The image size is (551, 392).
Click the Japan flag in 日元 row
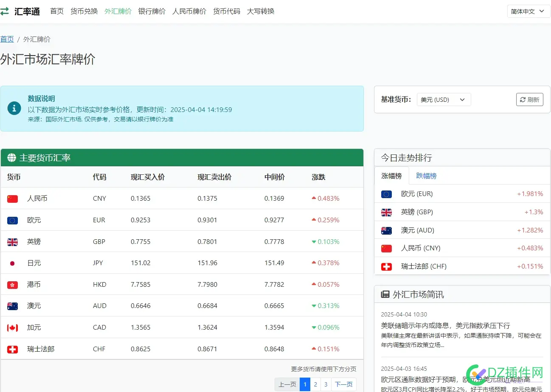12,263
